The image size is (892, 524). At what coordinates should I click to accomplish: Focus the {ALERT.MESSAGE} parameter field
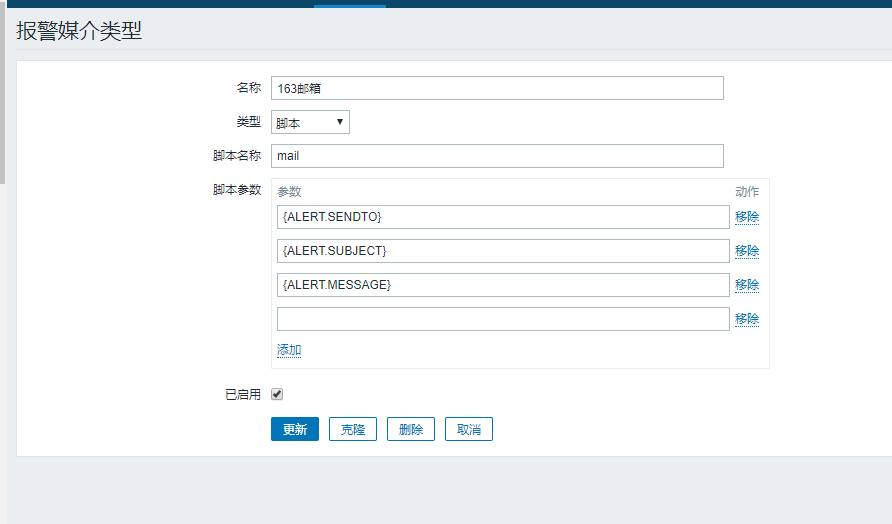click(503, 285)
